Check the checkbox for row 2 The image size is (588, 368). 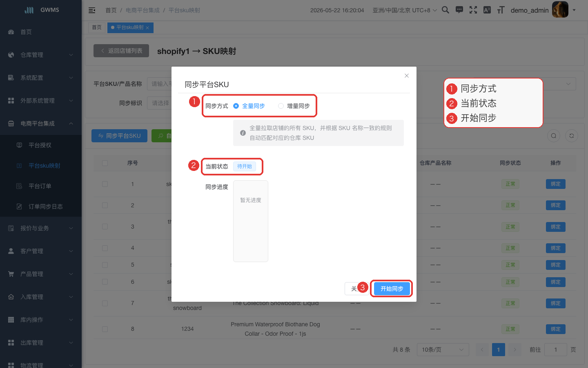[105, 205]
